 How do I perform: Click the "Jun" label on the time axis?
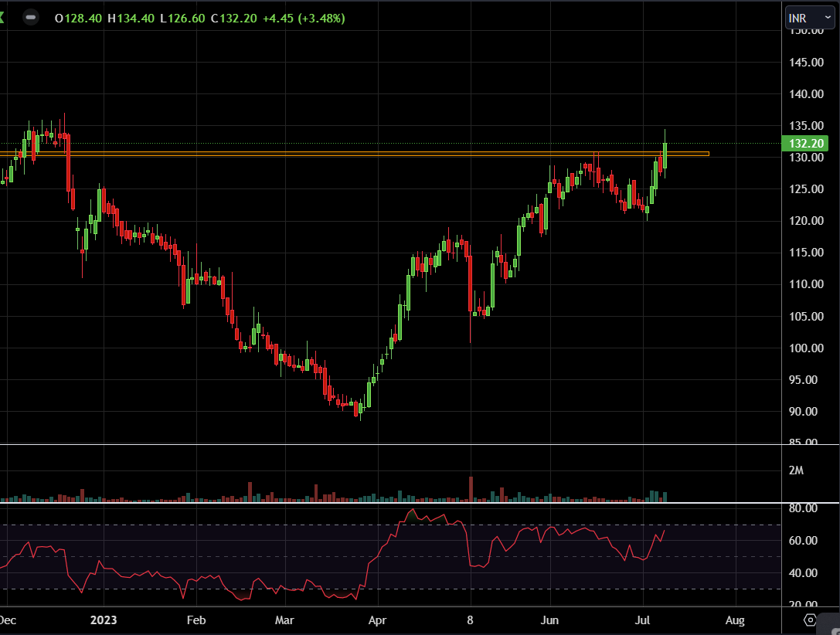(x=549, y=620)
